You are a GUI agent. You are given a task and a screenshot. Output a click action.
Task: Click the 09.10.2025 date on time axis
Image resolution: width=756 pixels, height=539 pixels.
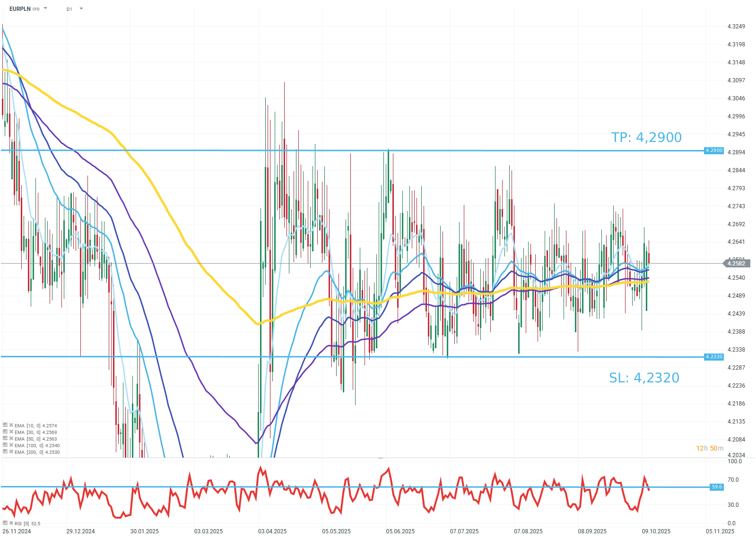pos(656,531)
